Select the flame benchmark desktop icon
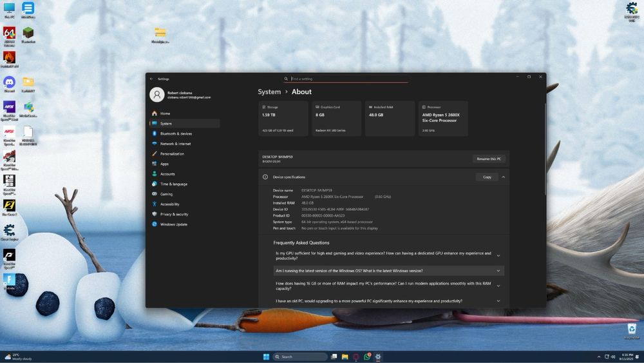The image size is (644, 363). [9, 59]
